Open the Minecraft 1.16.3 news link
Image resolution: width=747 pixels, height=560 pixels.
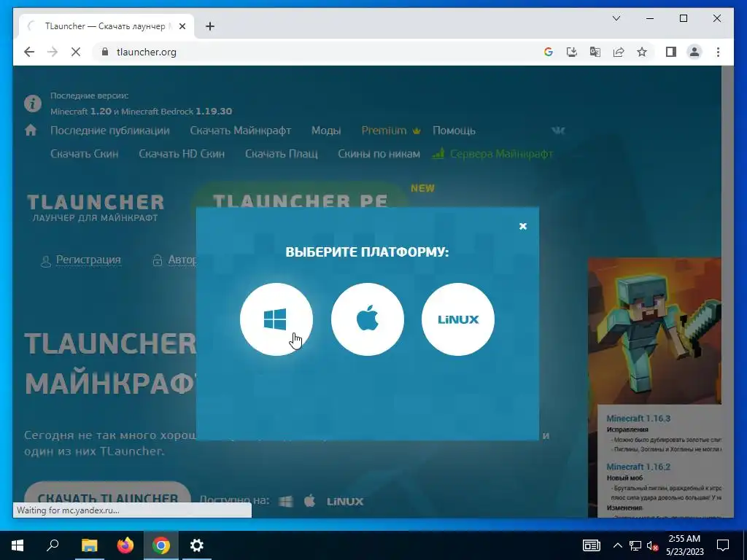[x=638, y=418]
